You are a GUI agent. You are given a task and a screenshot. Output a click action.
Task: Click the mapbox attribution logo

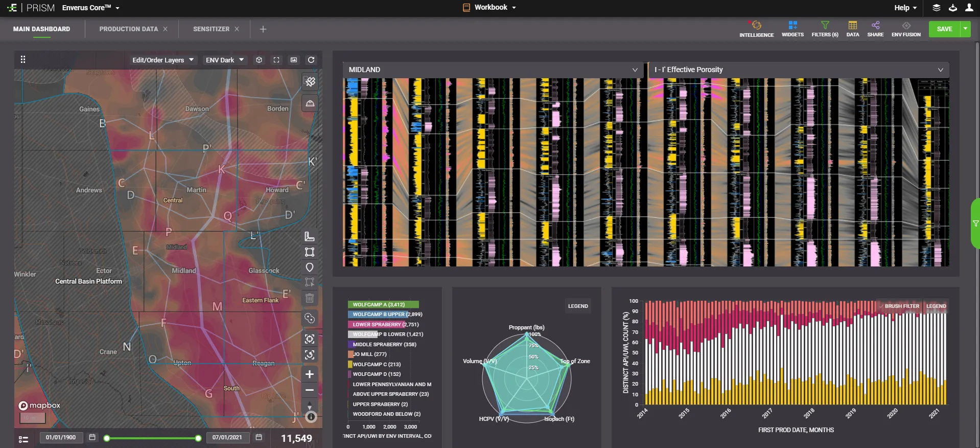point(39,406)
